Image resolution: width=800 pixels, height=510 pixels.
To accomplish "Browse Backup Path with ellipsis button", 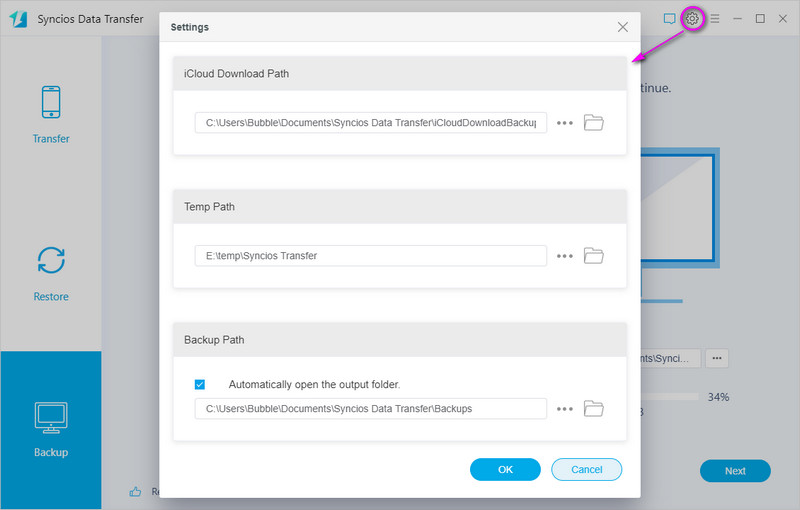I will [565, 409].
